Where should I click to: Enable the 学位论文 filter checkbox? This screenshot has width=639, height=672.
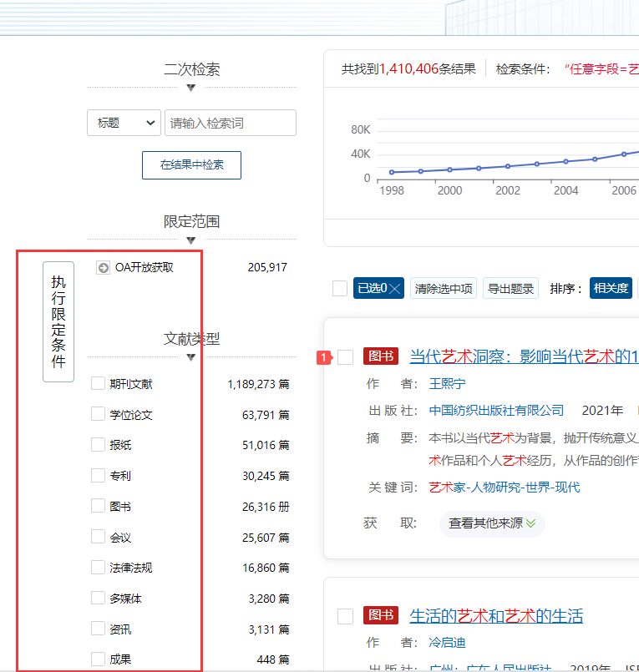tap(98, 414)
